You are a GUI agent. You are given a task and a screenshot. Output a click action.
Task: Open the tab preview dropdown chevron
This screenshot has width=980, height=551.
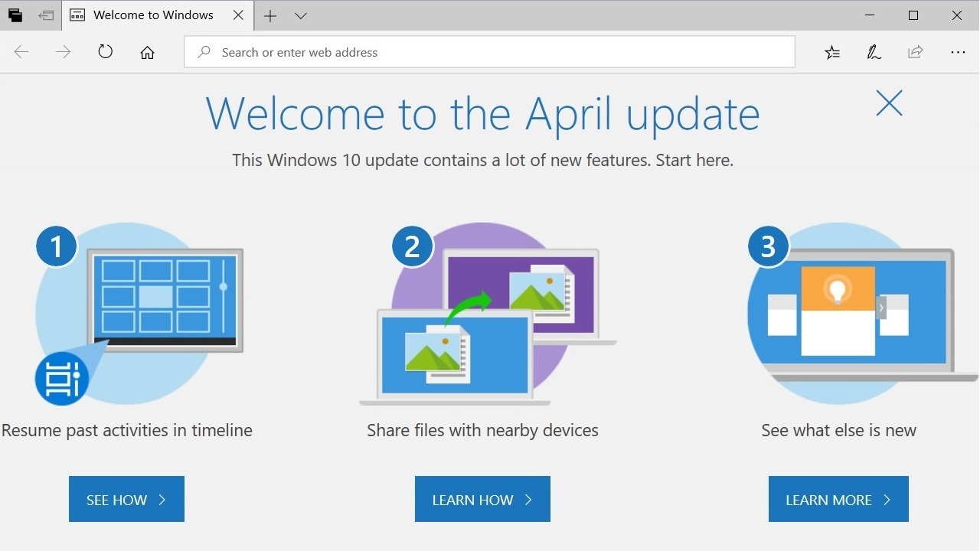point(301,15)
